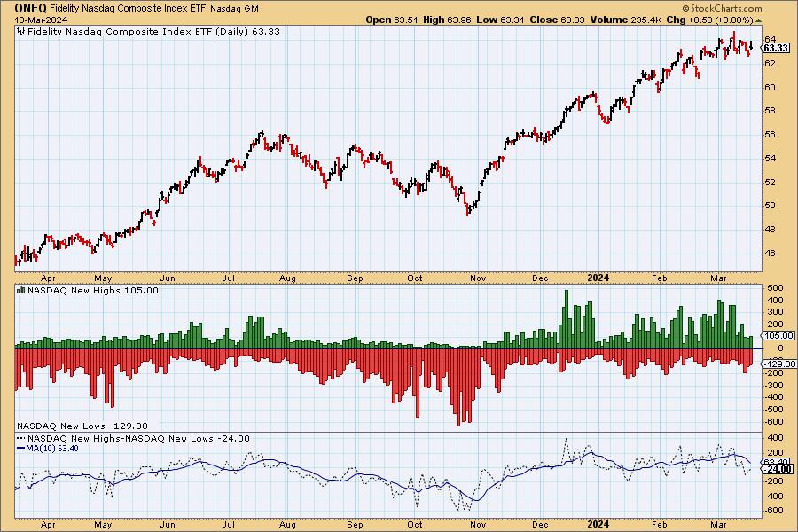Click the 56 label on the price axis
Viewport: 798px width, 532px height.
pos(770,135)
